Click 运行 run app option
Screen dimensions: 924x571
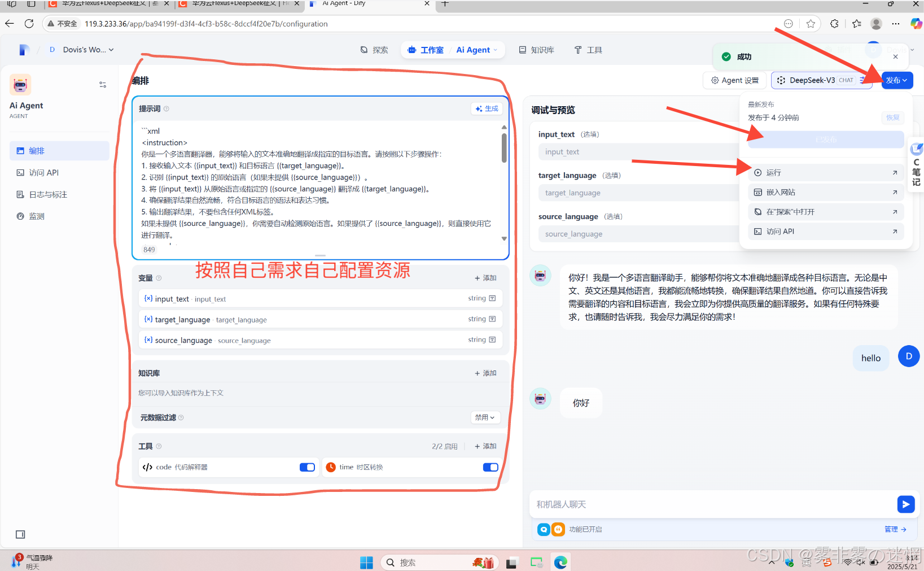click(x=826, y=172)
